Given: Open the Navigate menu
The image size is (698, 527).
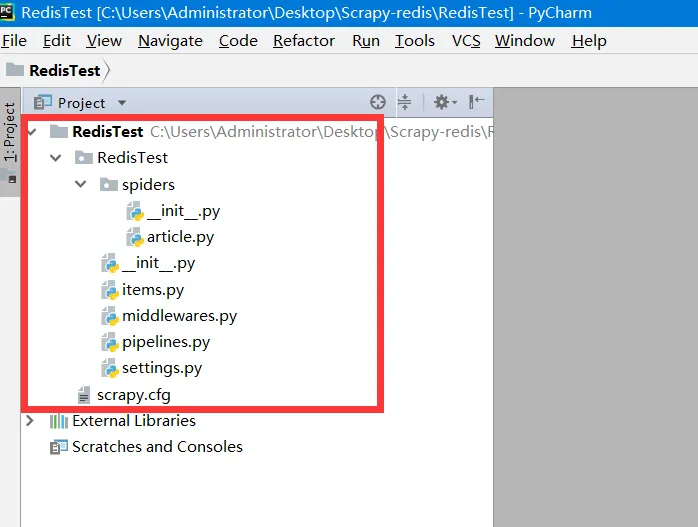Looking at the screenshot, I should (x=170, y=41).
